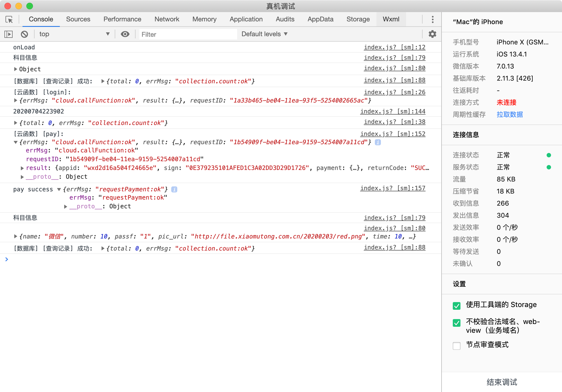Toggle 不校验合法域名 checkbox

457,323
